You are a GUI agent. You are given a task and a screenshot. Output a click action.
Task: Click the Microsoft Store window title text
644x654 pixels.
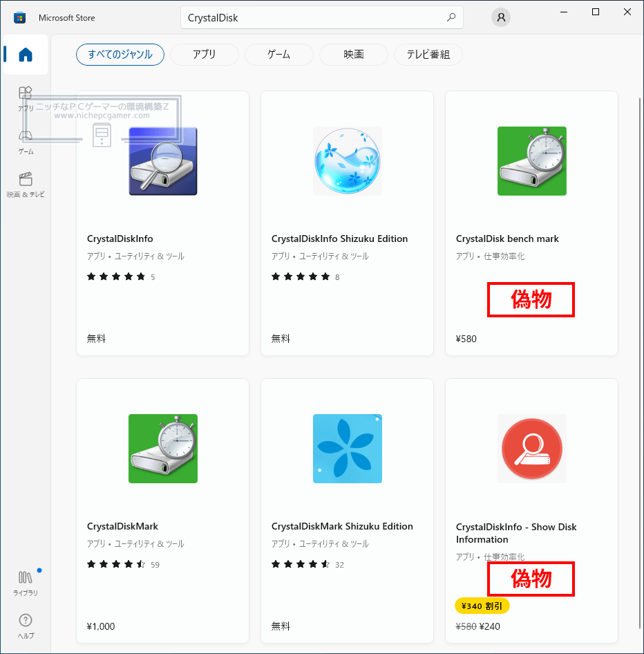point(67,18)
